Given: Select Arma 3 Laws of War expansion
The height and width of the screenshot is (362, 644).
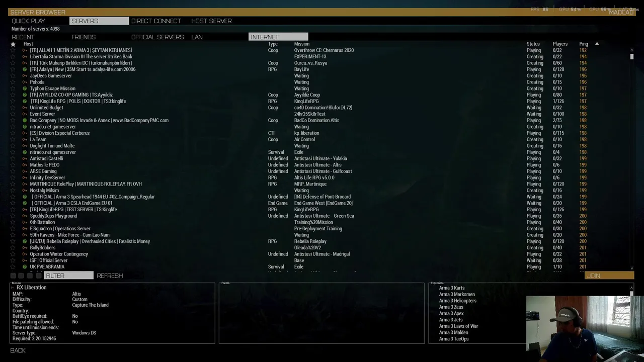Looking at the screenshot, I should tap(458, 326).
